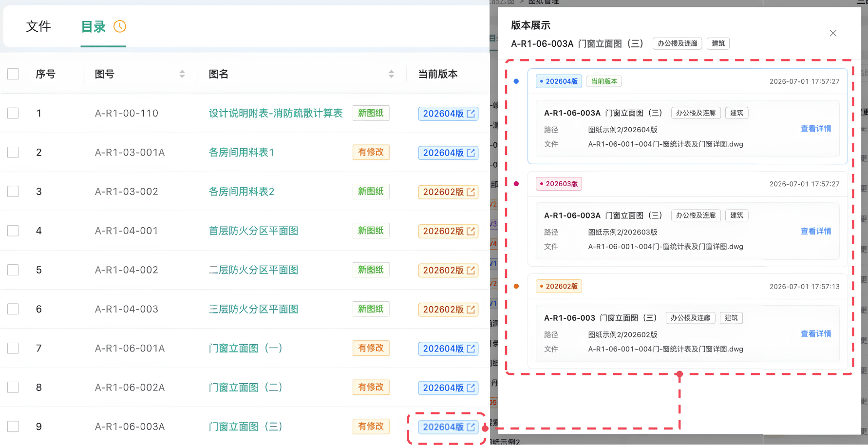Click the clock history icon beside 目录

pos(120,26)
